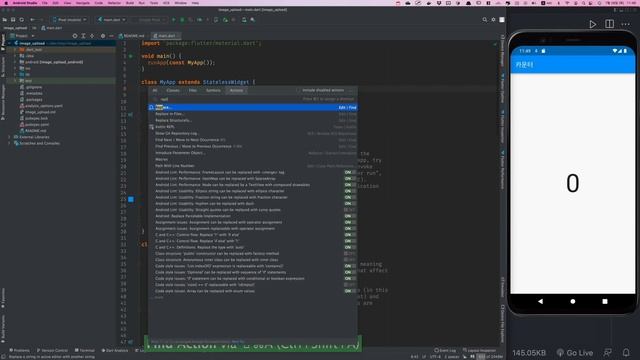The width and height of the screenshot is (640, 360).
Task: Start debugging with the Debug bug icon
Action: (x=182, y=20)
